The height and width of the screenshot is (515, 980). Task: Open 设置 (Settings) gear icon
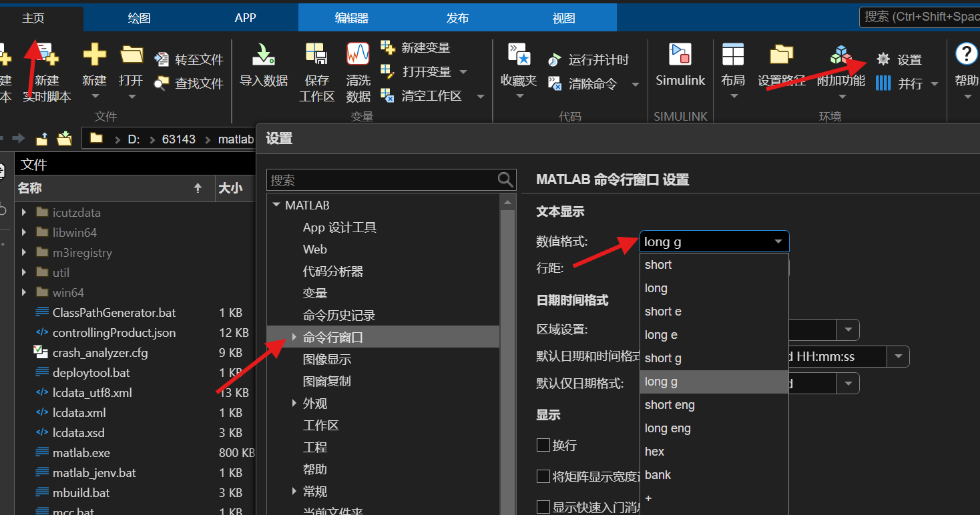pyautogui.click(x=883, y=59)
